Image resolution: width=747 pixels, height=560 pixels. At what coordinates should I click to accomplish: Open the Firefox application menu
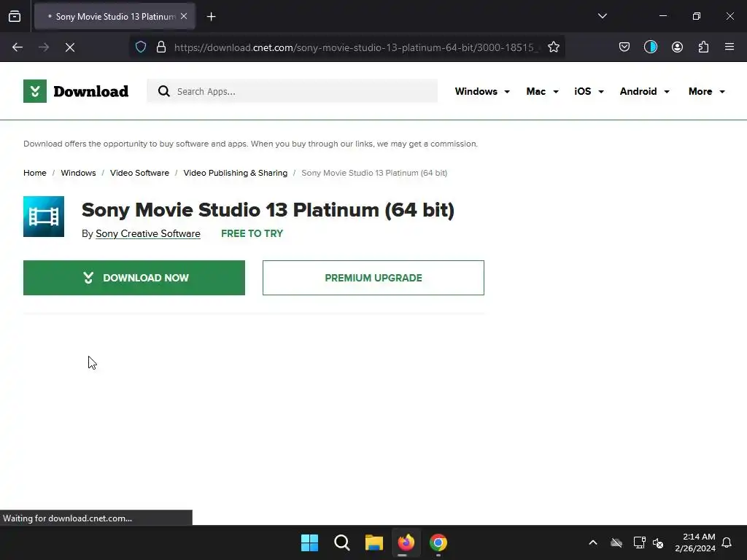(729, 47)
